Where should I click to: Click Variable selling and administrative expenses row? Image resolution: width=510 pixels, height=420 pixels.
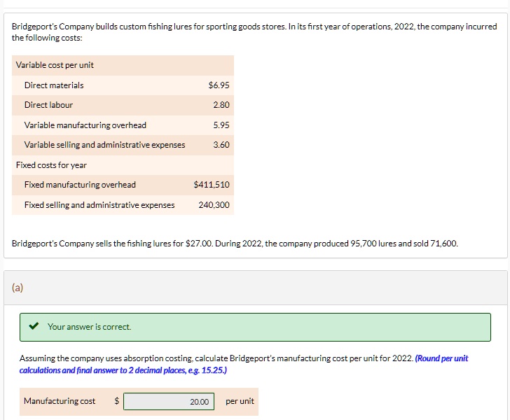click(123, 145)
